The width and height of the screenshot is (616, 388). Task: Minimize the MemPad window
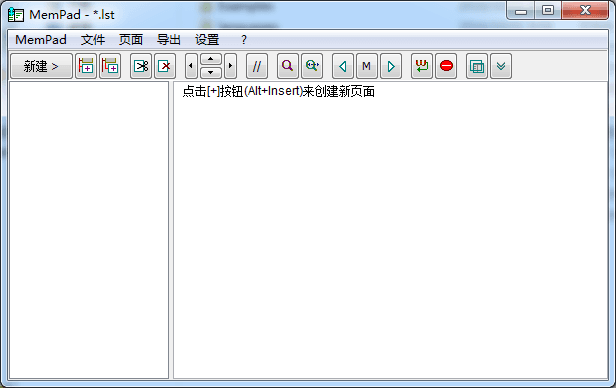(x=521, y=11)
